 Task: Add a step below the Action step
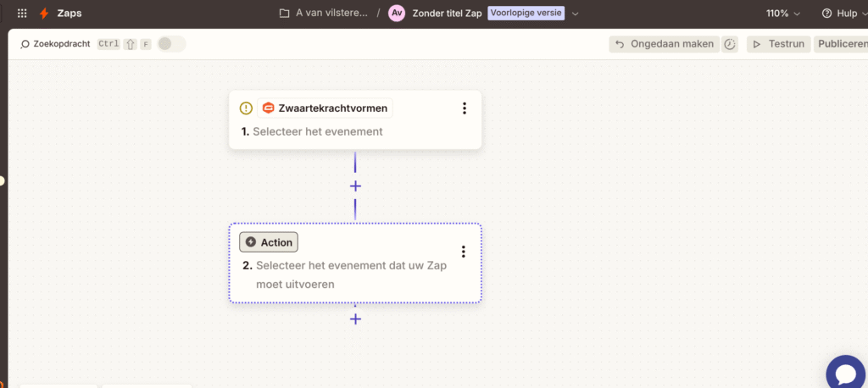pos(355,319)
